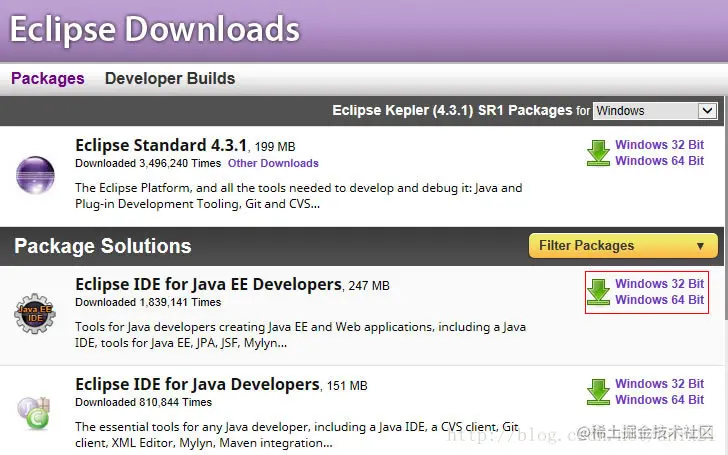Open the Windows platform dropdown
This screenshot has height=455, width=728.
tap(655, 111)
